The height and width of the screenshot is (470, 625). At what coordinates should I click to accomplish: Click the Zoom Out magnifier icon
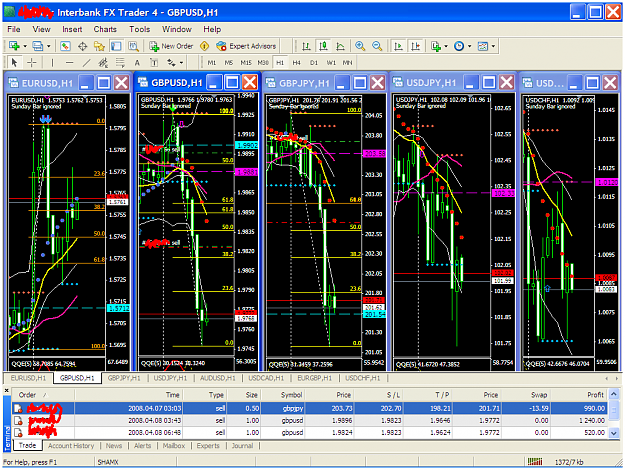(377, 46)
